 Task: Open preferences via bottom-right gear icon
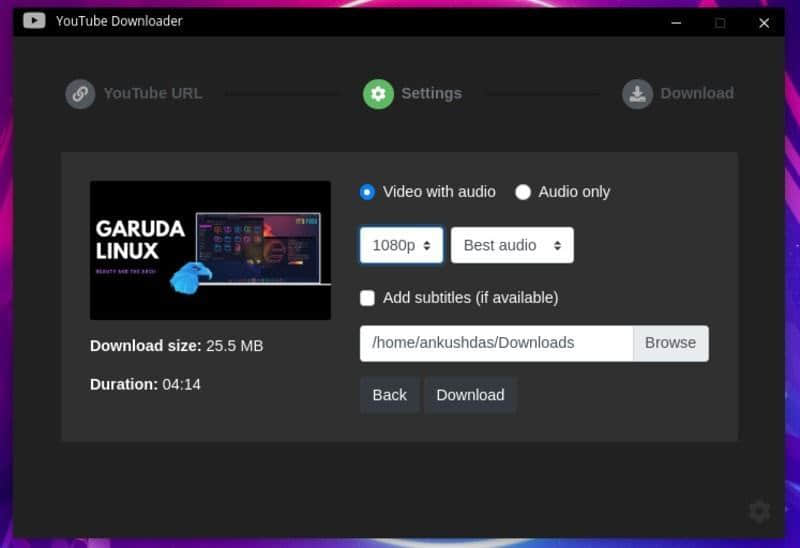[x=759, y=512]
